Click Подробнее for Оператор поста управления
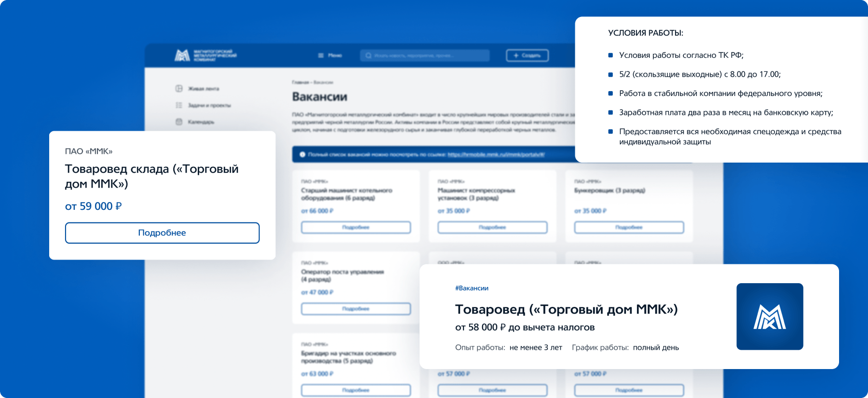 click(356, 309)
